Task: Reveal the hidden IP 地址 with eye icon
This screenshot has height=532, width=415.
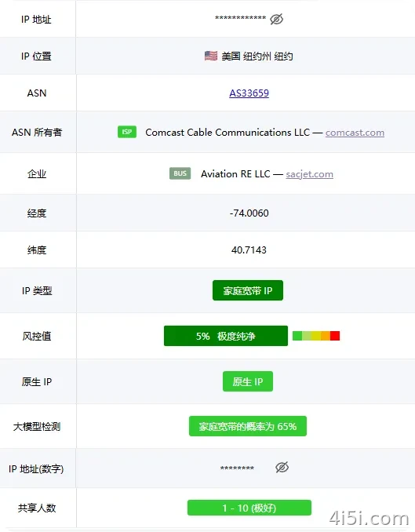Action: 277,20
